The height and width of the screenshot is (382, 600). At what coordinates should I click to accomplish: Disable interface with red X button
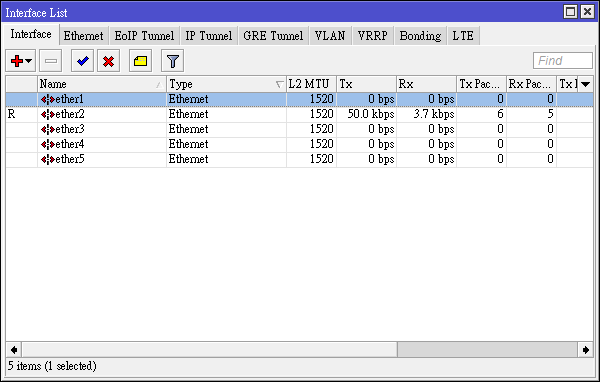tap(108, 60)
